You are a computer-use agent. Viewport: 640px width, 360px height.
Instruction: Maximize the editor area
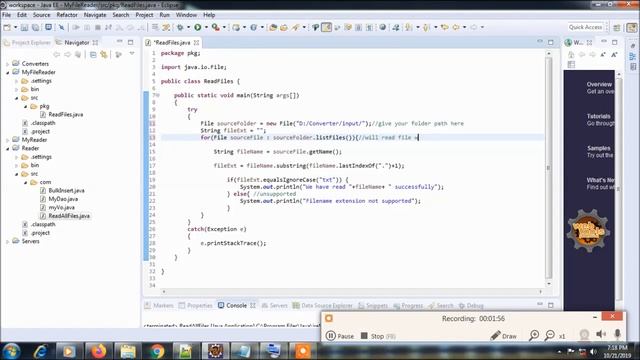[551, 42]
